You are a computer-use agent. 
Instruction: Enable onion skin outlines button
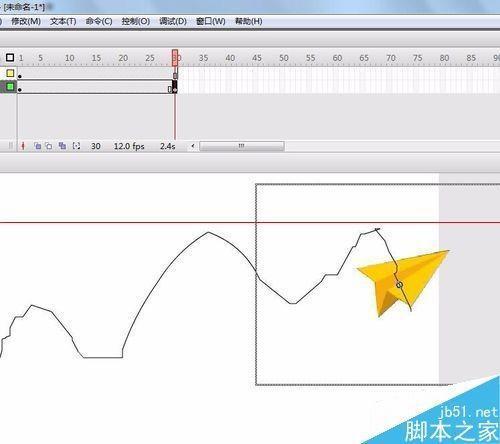point(49,146)
